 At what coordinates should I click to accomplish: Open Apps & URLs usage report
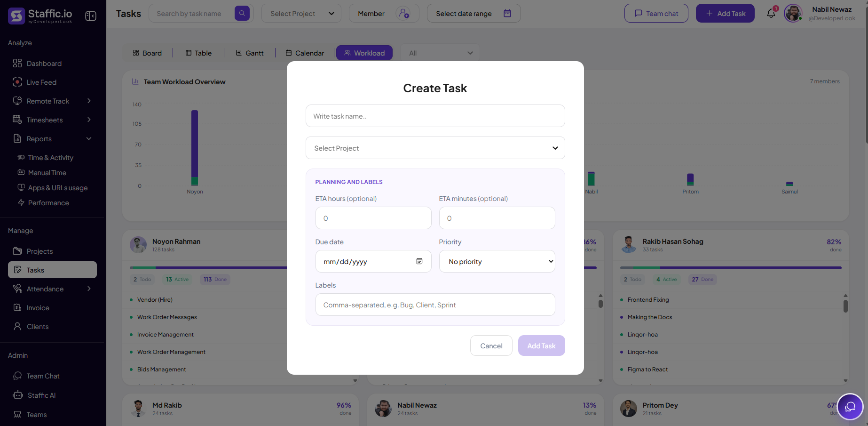(52, 188)
